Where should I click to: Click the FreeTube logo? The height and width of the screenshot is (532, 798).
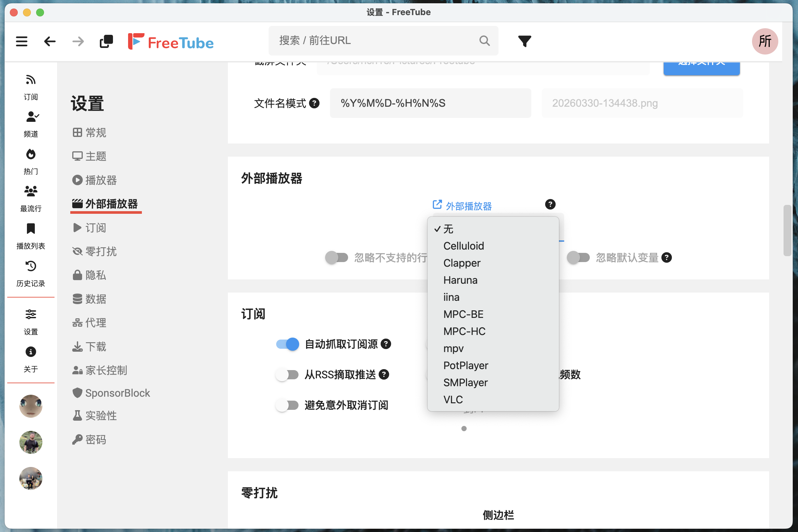click(x=171, y=42)
